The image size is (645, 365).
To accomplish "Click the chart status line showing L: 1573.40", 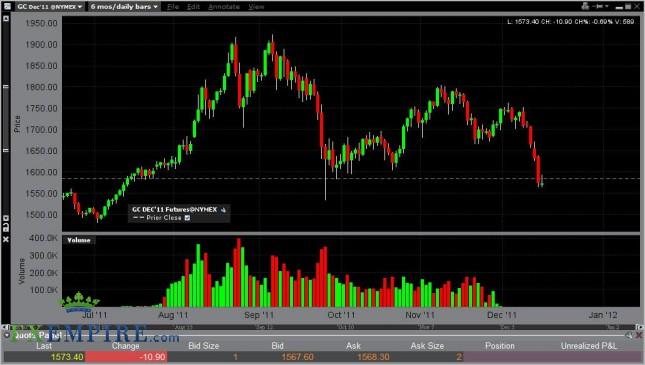I will [x=571, y=21].
